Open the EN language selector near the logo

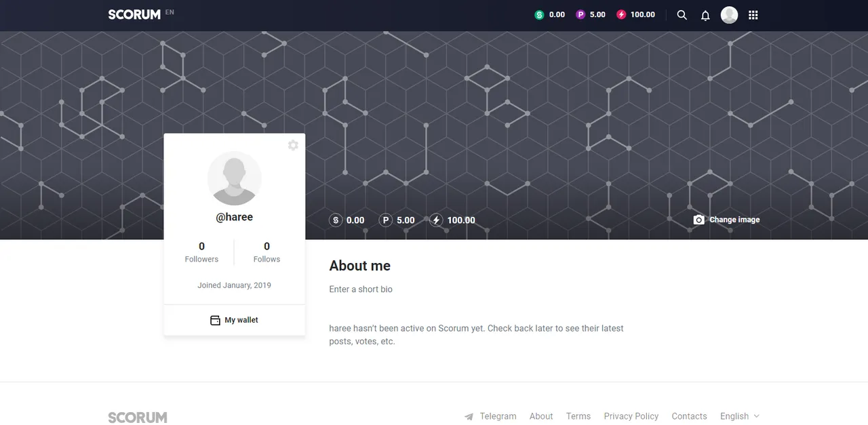click(170, 12)
